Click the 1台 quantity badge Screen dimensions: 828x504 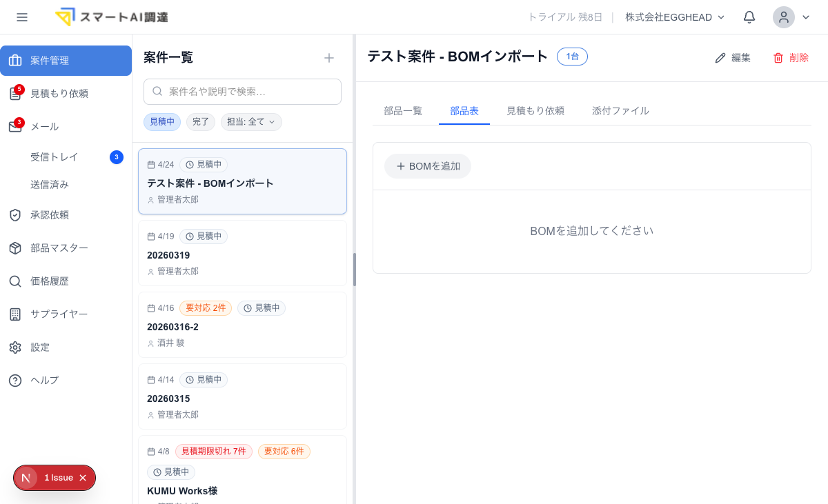coord(573,57)
